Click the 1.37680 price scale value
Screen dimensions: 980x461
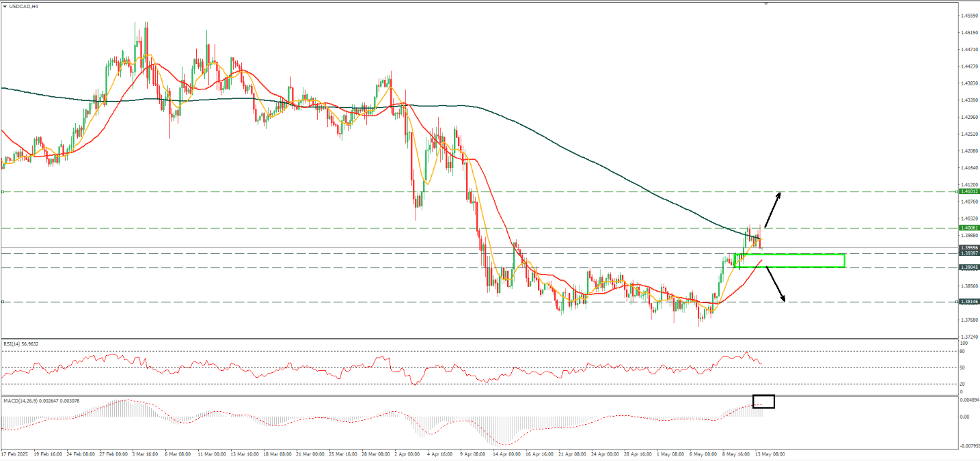click(x=968, y=320)
